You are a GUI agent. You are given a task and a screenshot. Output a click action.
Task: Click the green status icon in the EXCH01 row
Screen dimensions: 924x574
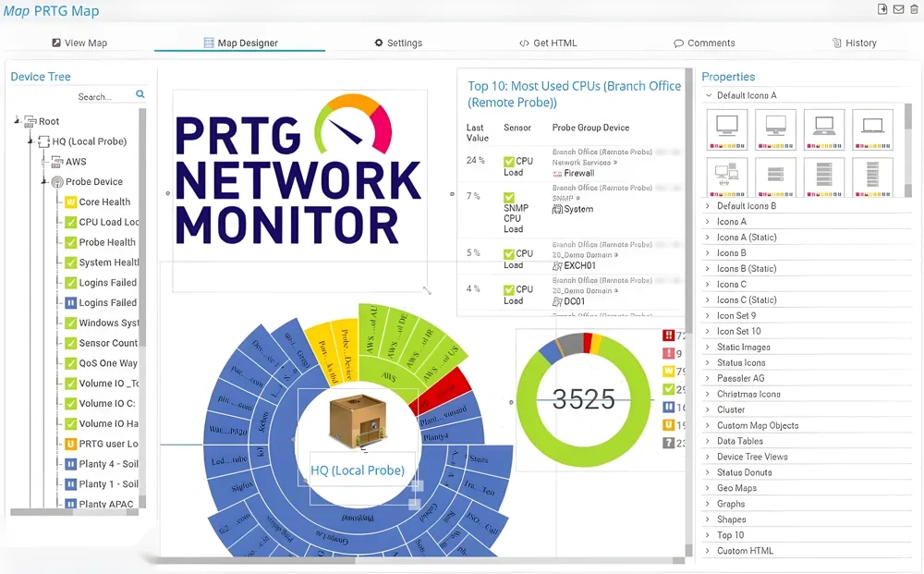tap(509, 254)
